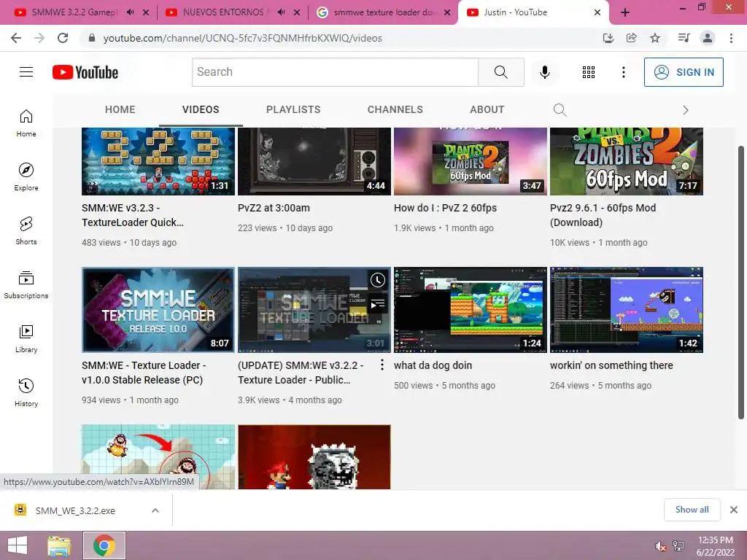Viewport: 747px width, 560px height.
Task: Play the workin' on something thumbnail (1:42)
Action: pos(627,310)
